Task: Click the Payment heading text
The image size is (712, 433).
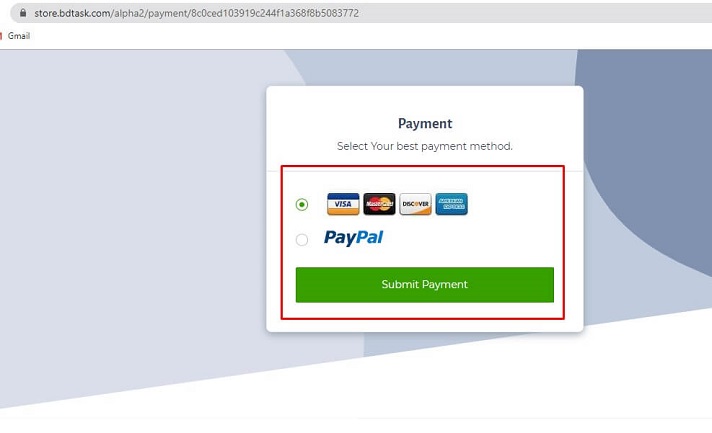Action: 425,123
